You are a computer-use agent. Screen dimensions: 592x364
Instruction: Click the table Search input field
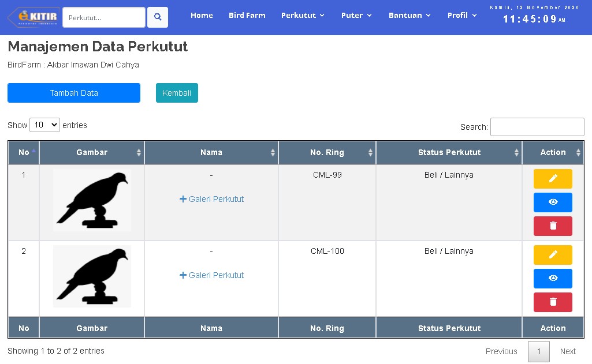[537, 127]
